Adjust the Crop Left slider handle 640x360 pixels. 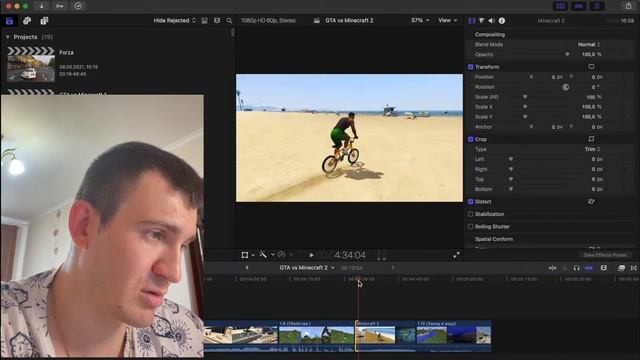[511, 159]
